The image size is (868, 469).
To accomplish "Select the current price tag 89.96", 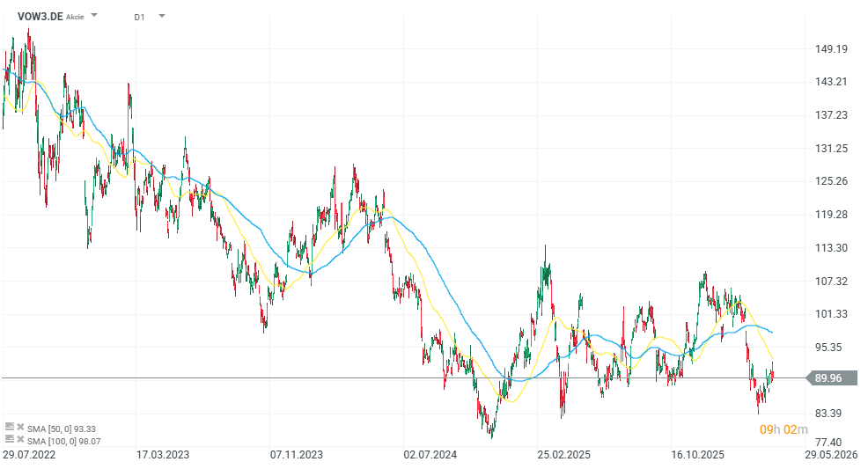I will 831,378.
